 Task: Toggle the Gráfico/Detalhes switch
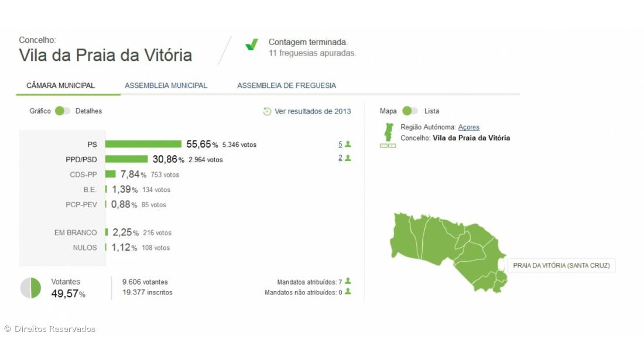pyautogui.click(x=63, y=111)
